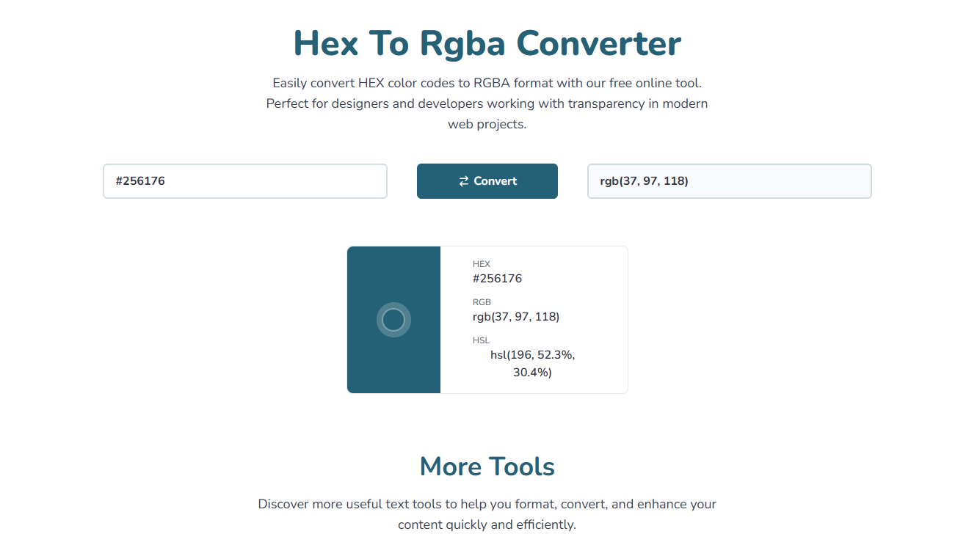
Task: Click the More Tools heading
Action: click(x=487, y=466)
